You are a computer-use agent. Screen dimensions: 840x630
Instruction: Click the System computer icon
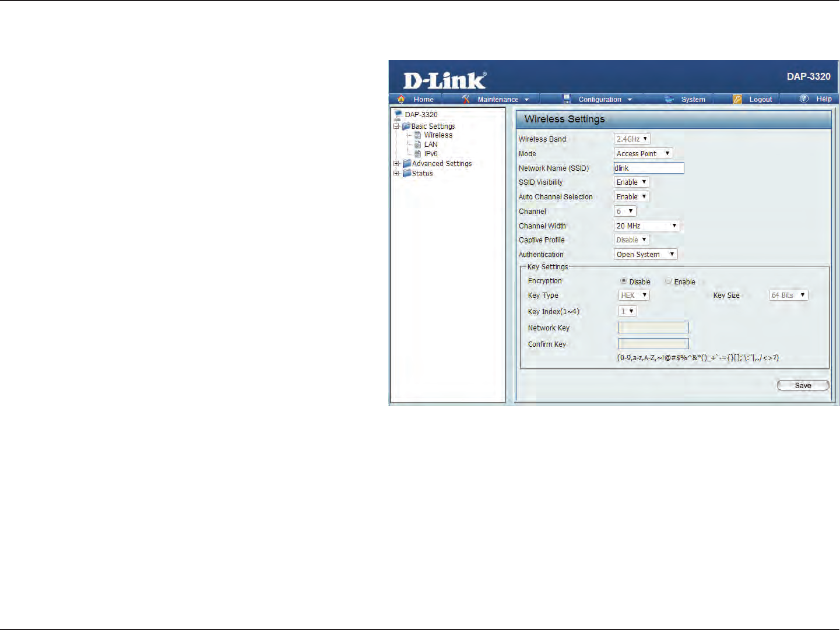pyautogui.click(x=669, y=99)
